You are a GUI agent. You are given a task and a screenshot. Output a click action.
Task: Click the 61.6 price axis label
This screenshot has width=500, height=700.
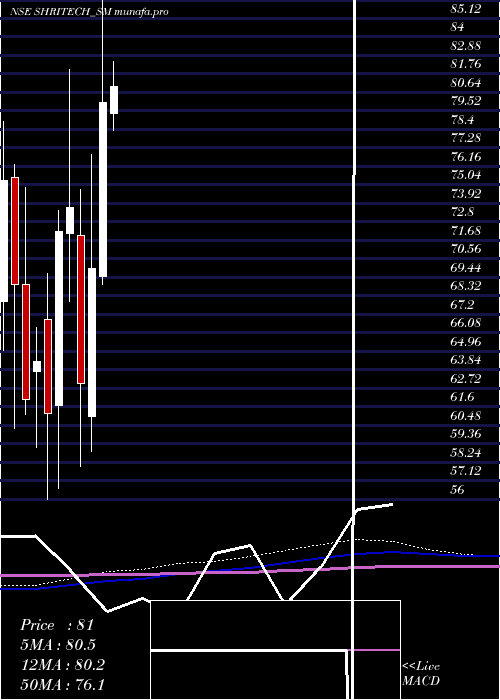point(462,397)
